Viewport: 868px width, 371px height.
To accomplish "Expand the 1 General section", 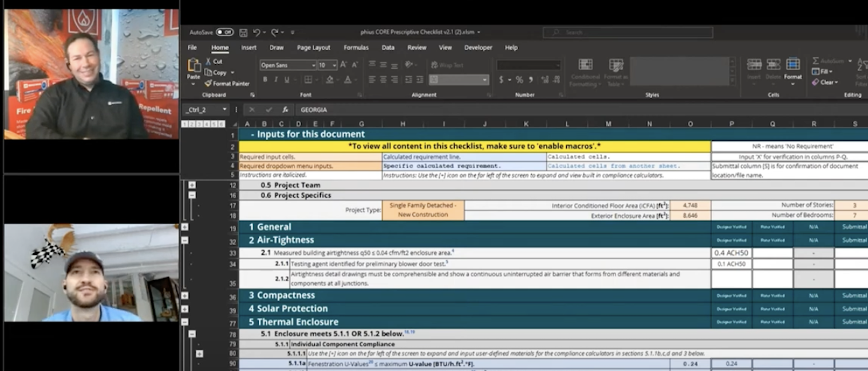I will [x=184, y=227].
